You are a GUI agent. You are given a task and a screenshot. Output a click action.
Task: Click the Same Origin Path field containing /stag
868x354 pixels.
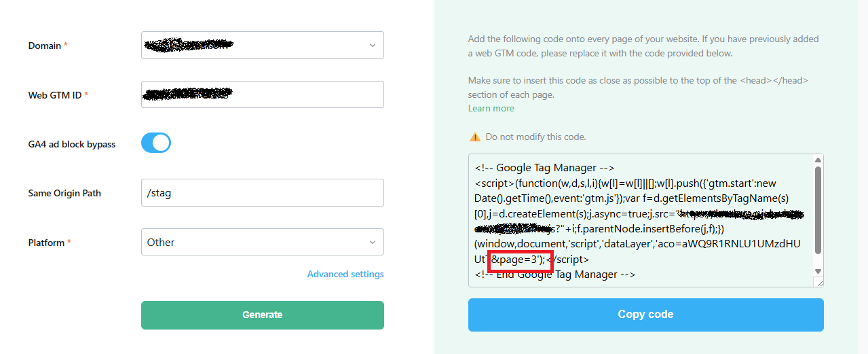(262, 193)
